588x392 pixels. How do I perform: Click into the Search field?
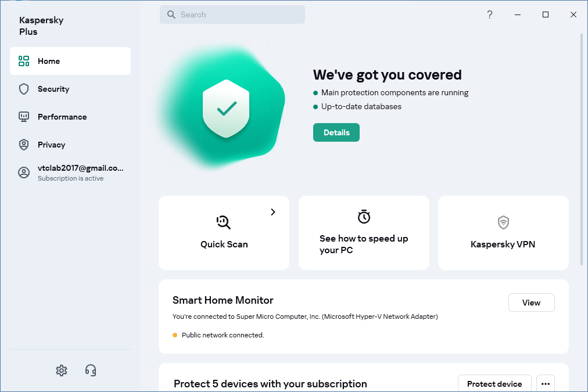tap(232, 15)
